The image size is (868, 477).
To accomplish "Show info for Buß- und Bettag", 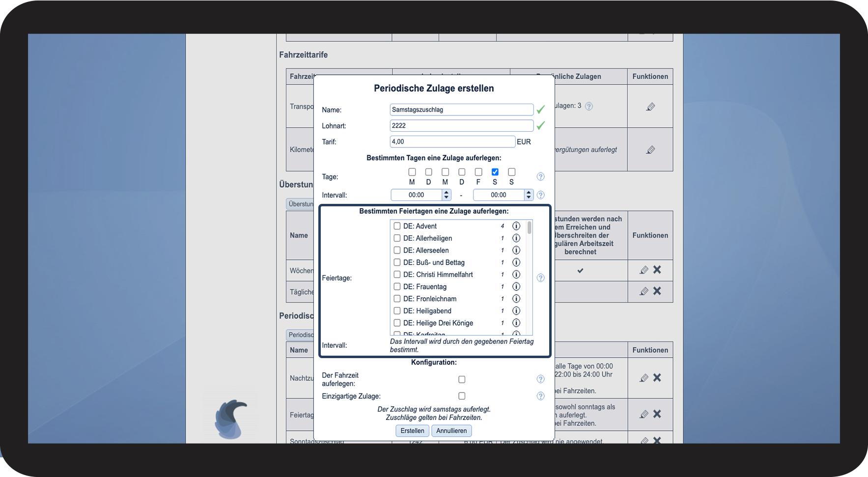I will pos(516,262).
